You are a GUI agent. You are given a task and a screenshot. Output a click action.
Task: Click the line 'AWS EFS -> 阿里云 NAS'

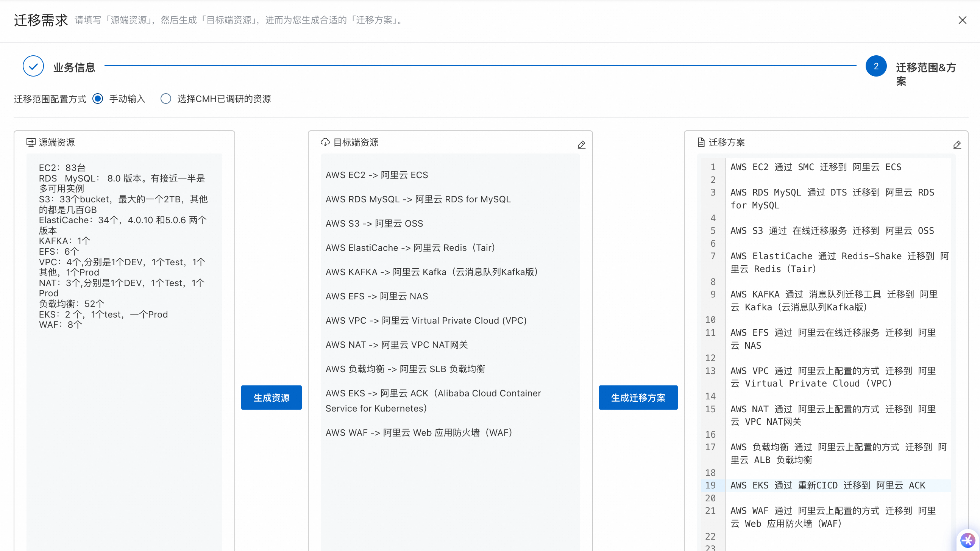[x=377, y=296]
